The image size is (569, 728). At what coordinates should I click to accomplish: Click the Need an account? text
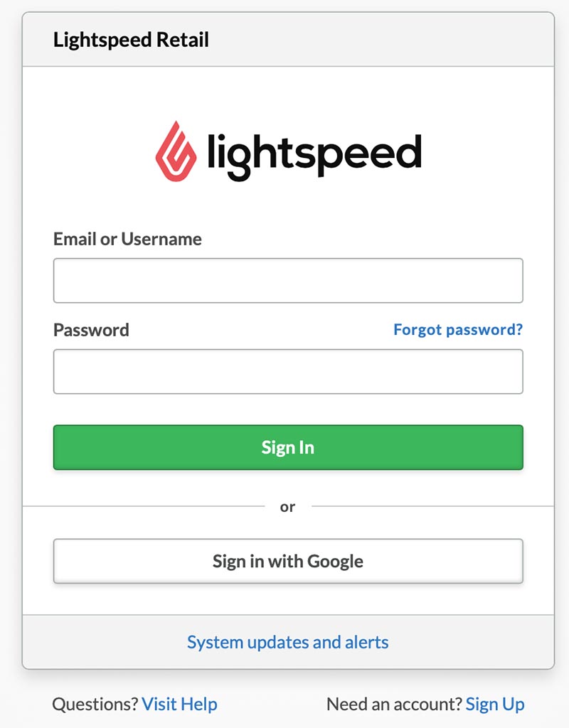[394, 705]
